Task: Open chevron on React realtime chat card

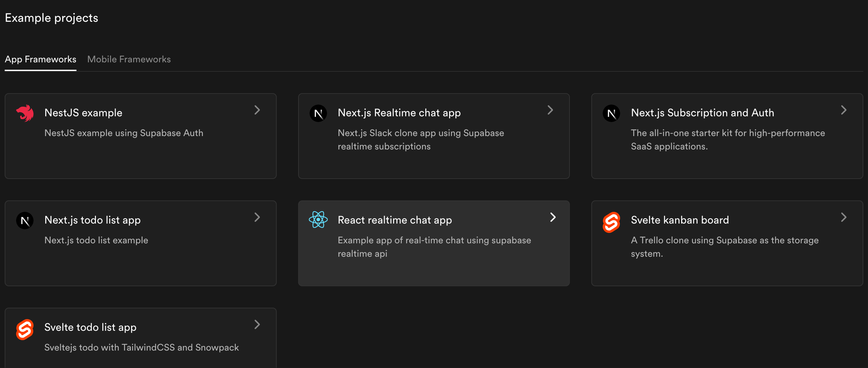Action: click(553, 217)
